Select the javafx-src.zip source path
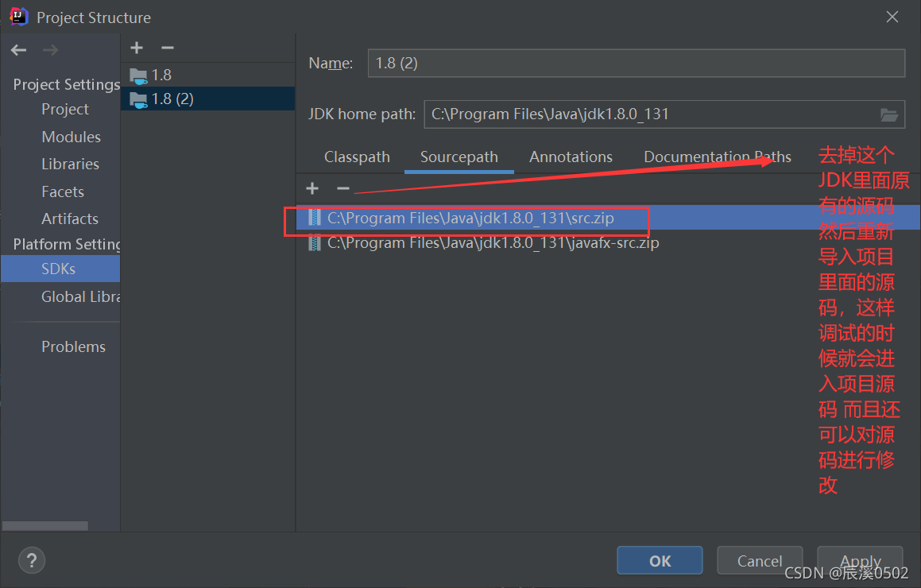921x588 pixels. [x=608, y=242]
